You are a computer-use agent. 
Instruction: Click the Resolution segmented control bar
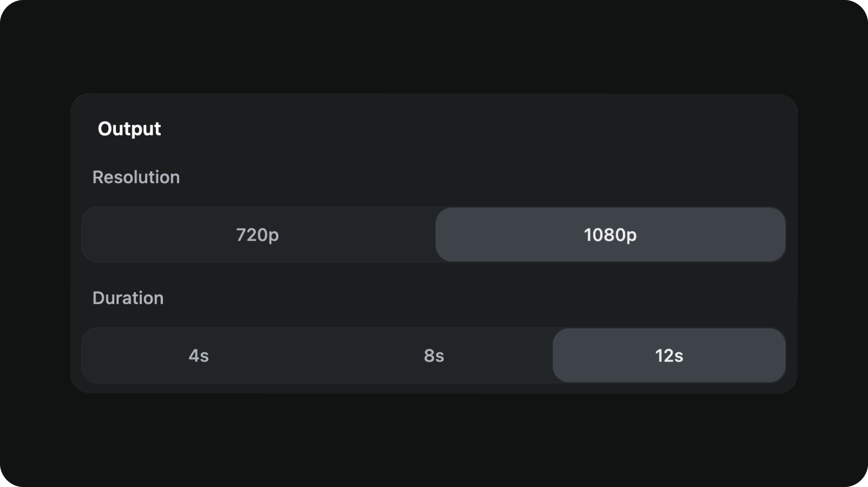(x=433, y=234)
